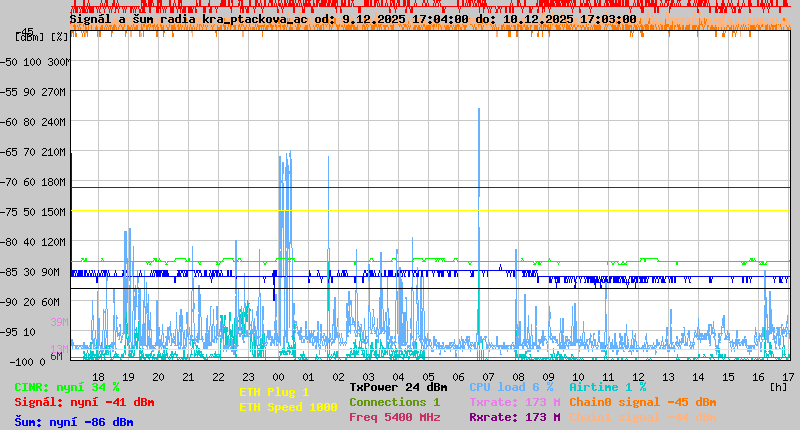Click hour label '07' on time axis
The image size is (800, 430).
coord(488,377)
